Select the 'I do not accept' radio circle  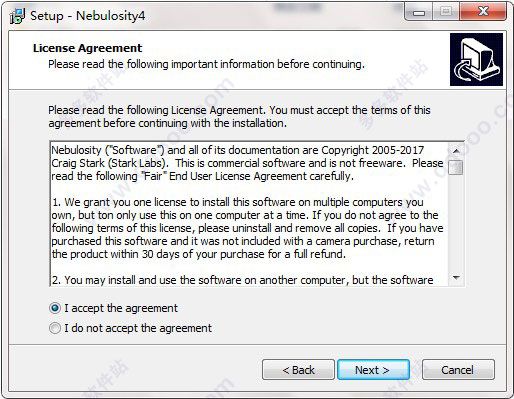point(55,328)
